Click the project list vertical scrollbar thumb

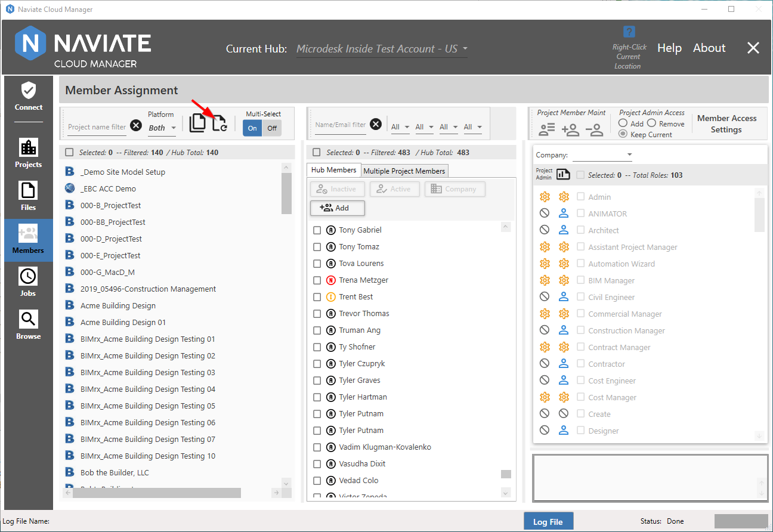pyautogui.click(x=286, y=193)
